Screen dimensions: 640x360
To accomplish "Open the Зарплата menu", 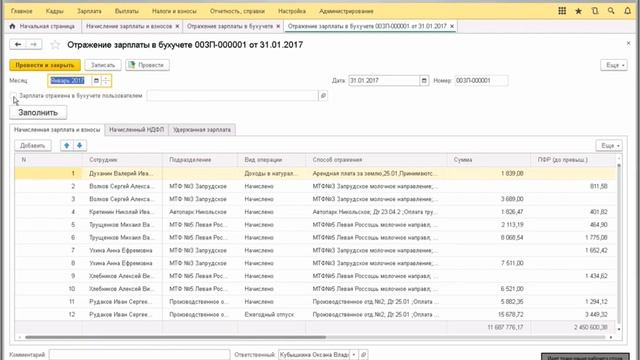I will coord(89,11).
